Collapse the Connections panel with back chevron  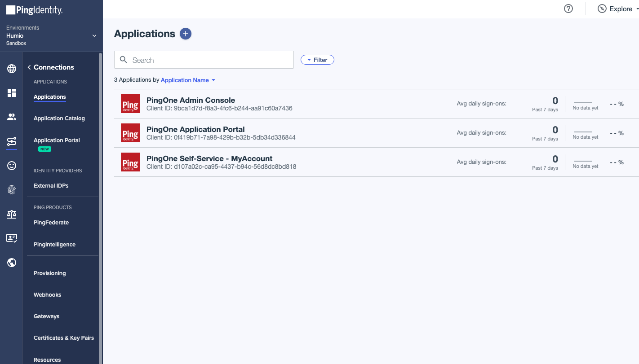[29, 67]
